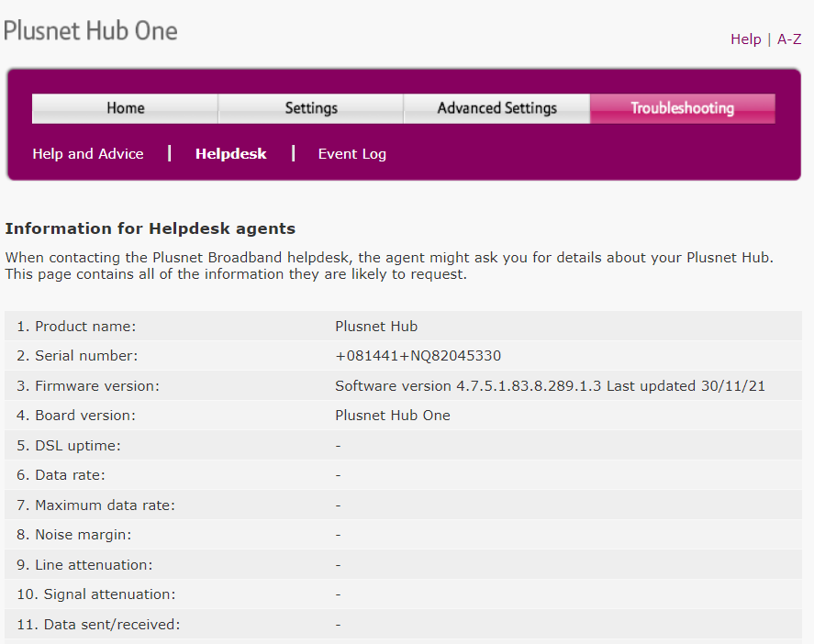Switch to the Home tab
This screenshot has width=814, height=644.
tap(124, 108)
